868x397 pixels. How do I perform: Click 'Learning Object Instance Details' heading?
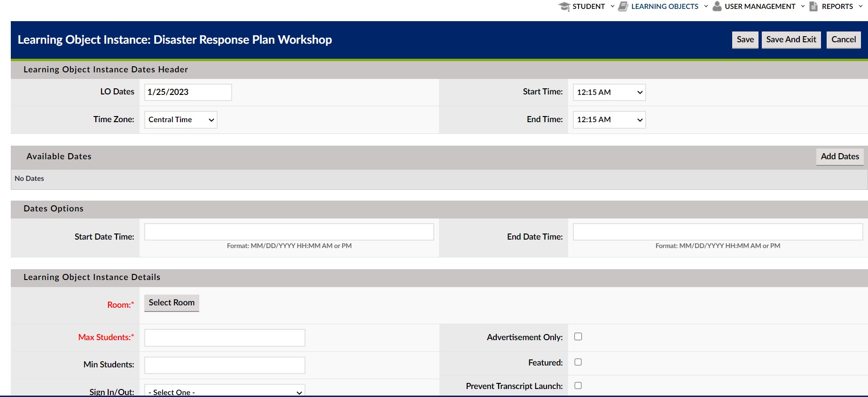click(92, 277)
